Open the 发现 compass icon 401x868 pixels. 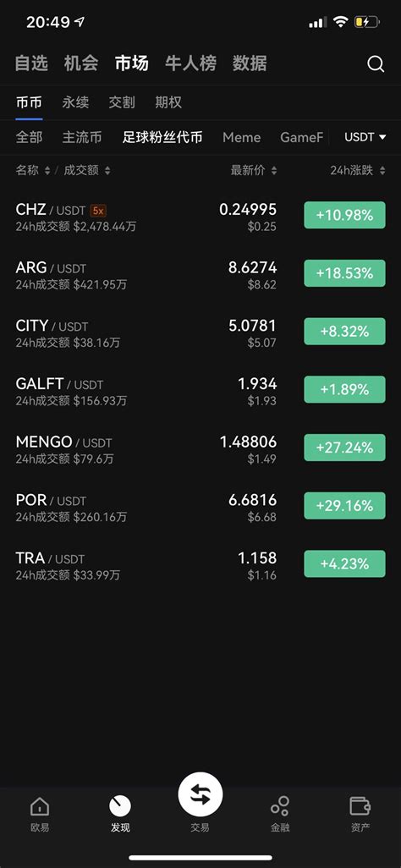pyautogui.click(x=120, y=806)
